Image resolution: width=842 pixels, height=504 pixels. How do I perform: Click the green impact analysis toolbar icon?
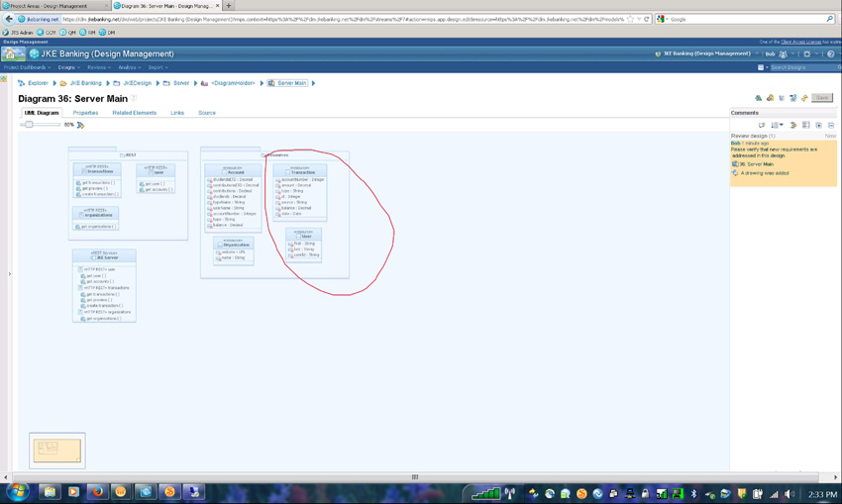tap(758, 98)
